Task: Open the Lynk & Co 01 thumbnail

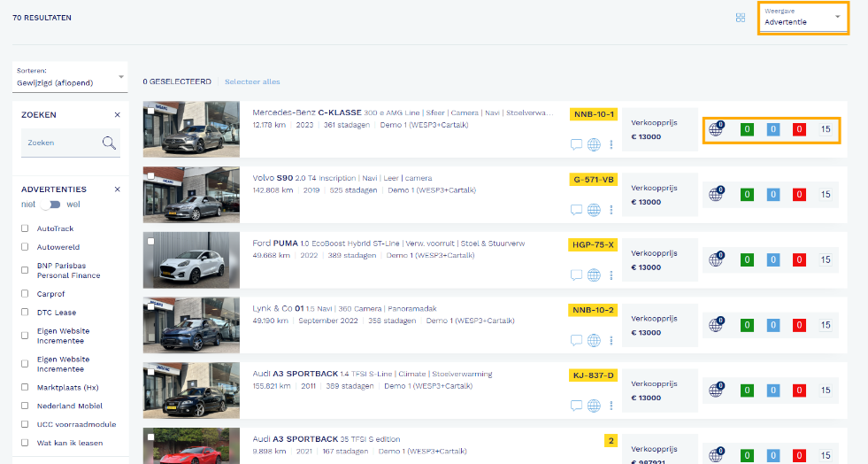Action: coord(191,325)
